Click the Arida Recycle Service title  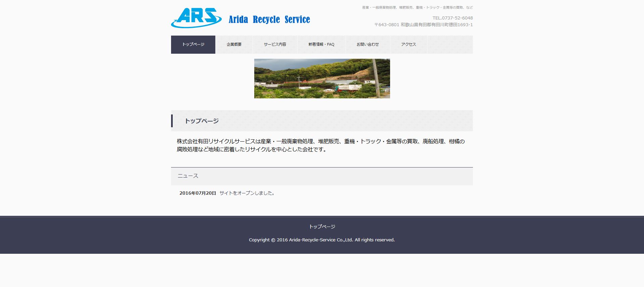tap(269, 19)
